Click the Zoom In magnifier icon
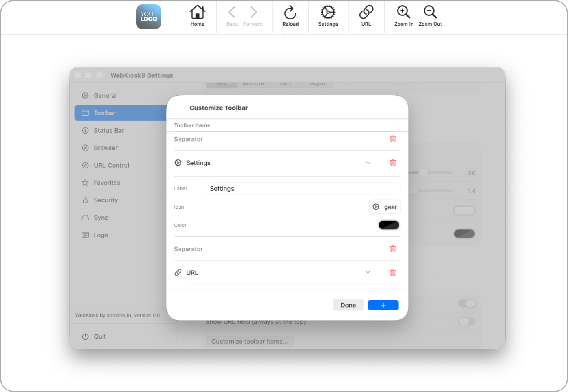 coord(403,13)
